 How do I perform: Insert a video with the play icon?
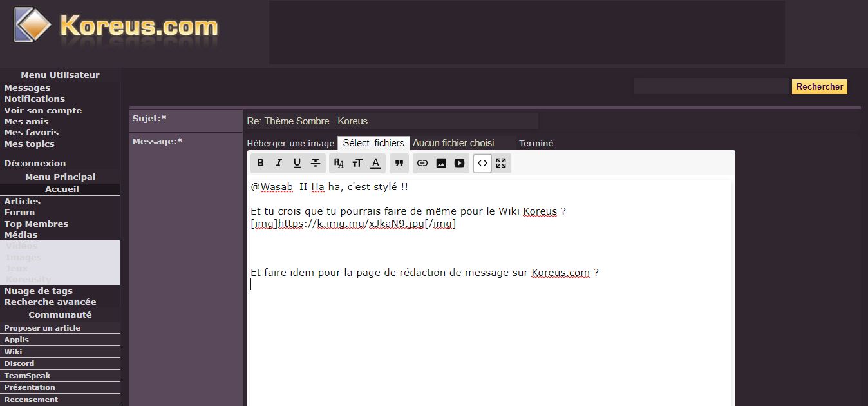[459, 163]
